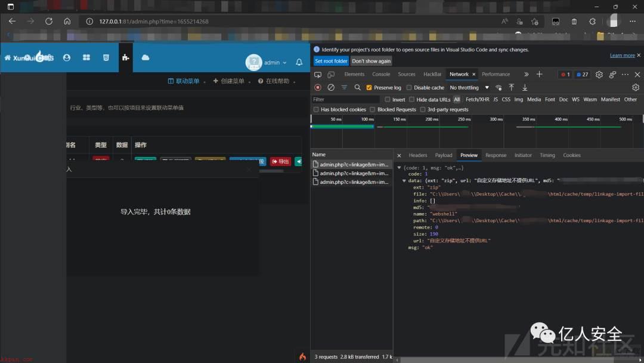The height and width of the screenshot is (363, 644).
Task: Open the request Timing tab
Action: tap(547, 155)
